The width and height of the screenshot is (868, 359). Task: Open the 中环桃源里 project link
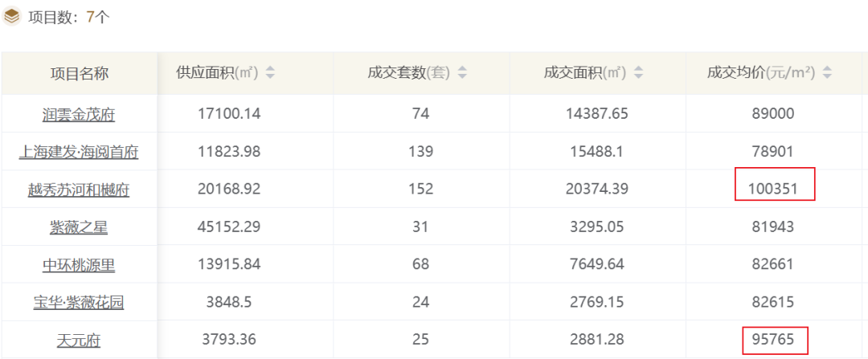pyautogui.click(x=79, y=265)
